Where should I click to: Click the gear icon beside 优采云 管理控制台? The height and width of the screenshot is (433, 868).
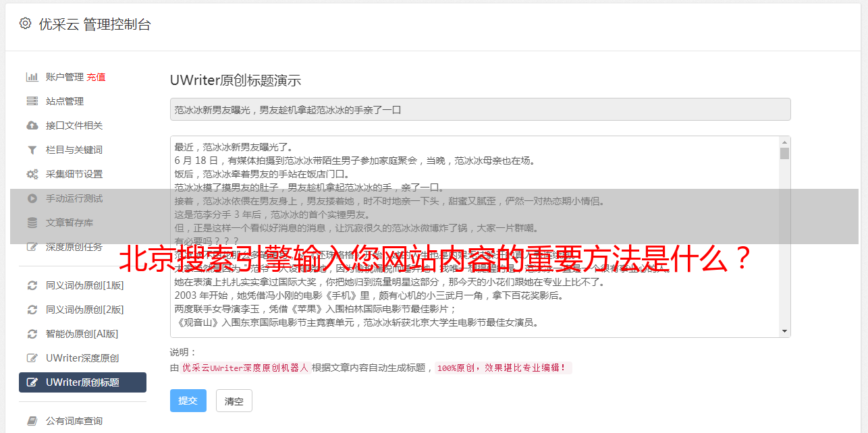(26, 24)
